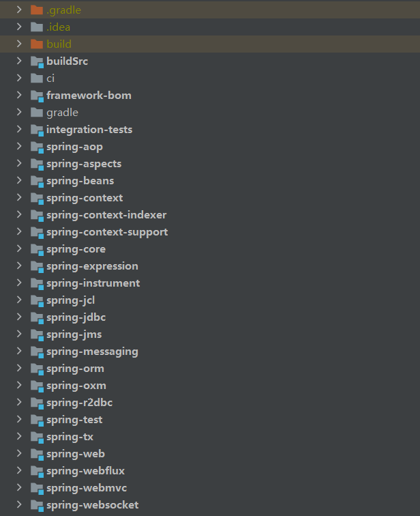This screenshot has width=420, height=516.
Task: Select the spring-expression tree item
Action: pyautogui.click(x=92, y=266)
